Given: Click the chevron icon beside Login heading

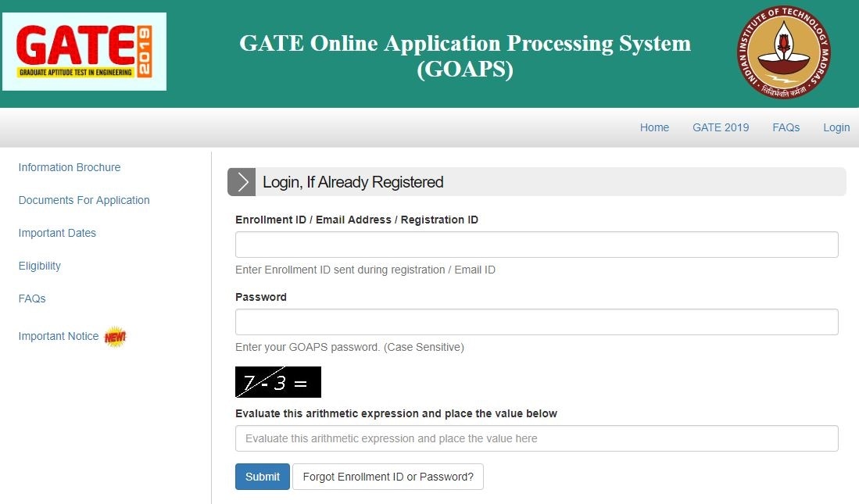Looking at the screenshot, I should click(x=242, y=182).
